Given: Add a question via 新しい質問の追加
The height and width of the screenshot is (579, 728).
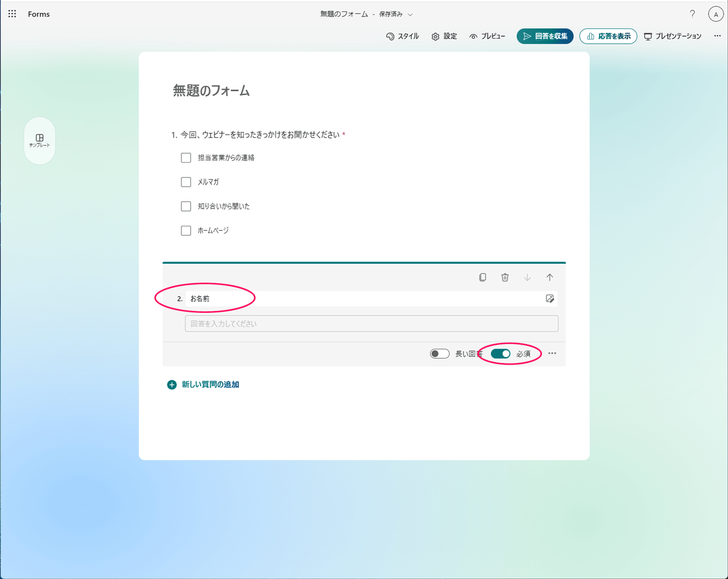Looking at the screenshot, I should pos(203,384).
